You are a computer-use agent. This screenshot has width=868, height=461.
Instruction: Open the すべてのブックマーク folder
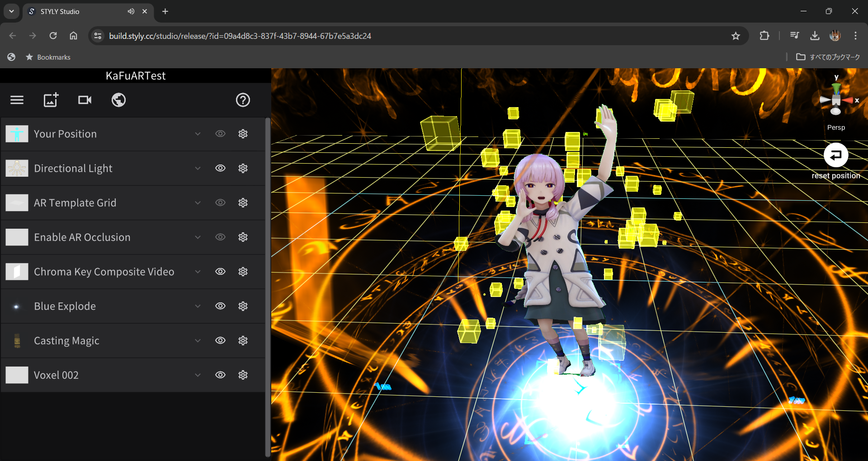coord(828,57)
